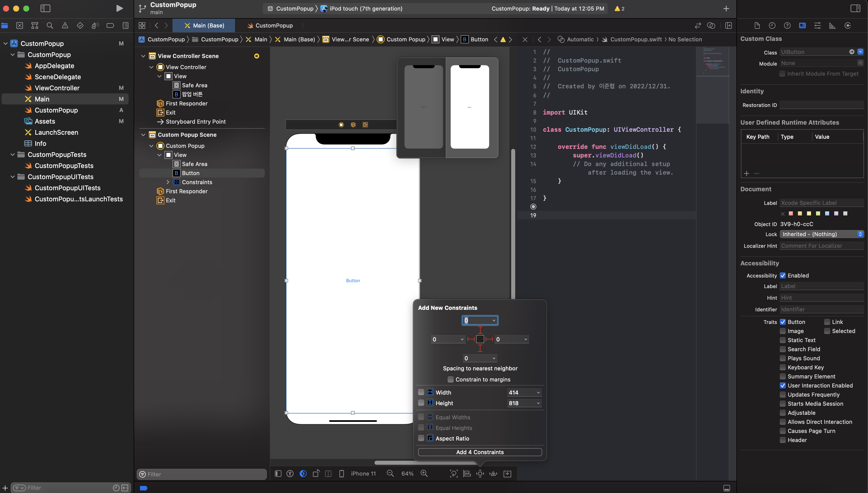The height and width of the screenshot is (493, 868).
Task: Zoom in on the storyboard canvas
Action: click(424, 473)
